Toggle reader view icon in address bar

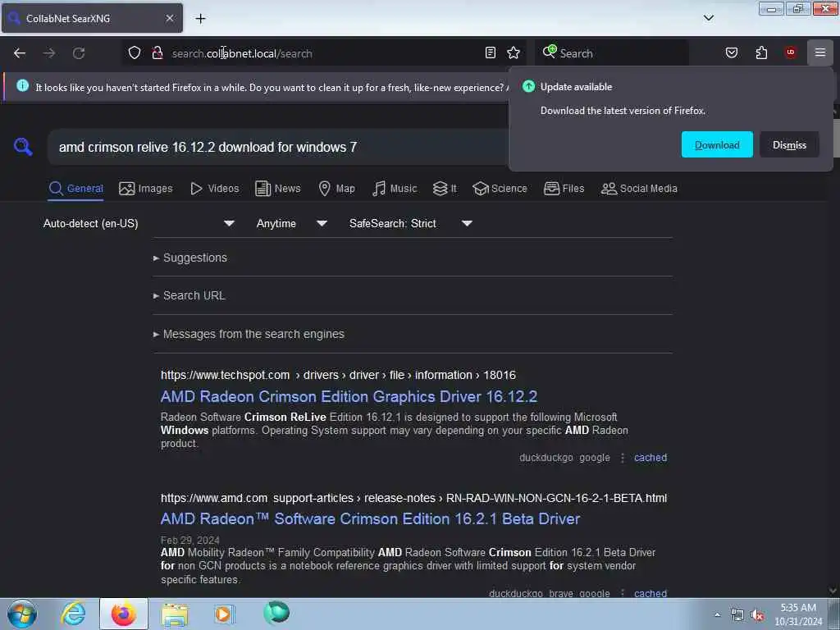(x=491, y=52)
